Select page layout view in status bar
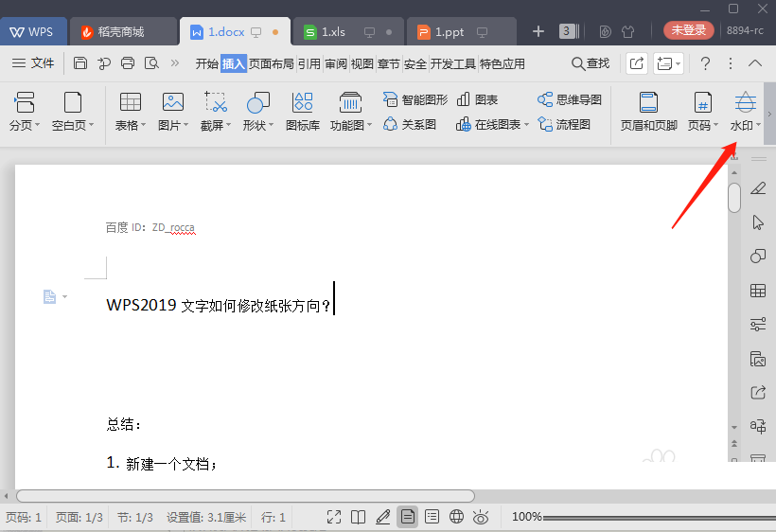 407,517
